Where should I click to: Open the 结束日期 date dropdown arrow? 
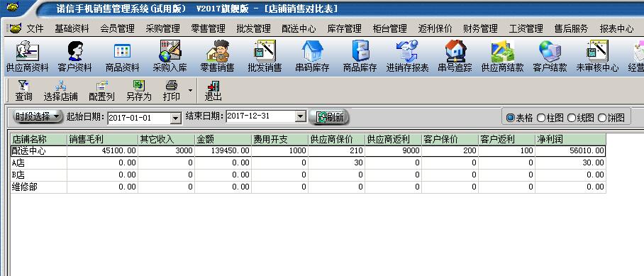pos(301,116)
